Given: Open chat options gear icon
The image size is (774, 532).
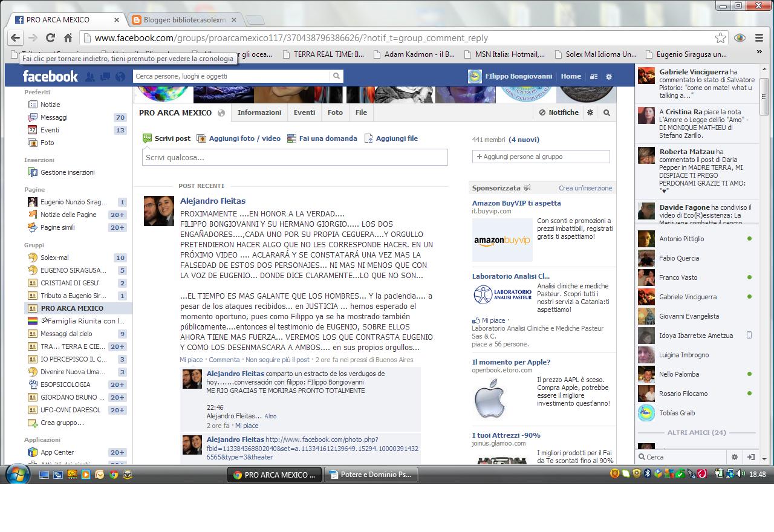Looking at the screenshot, I should pyautogui.click(x=735, y=457).
